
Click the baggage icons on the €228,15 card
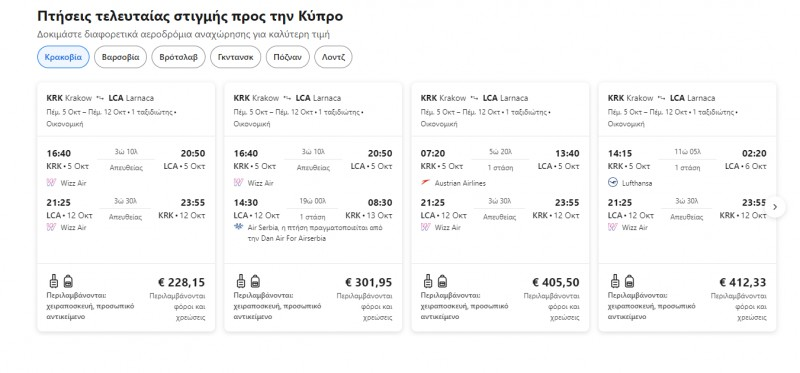click(61, 281)
